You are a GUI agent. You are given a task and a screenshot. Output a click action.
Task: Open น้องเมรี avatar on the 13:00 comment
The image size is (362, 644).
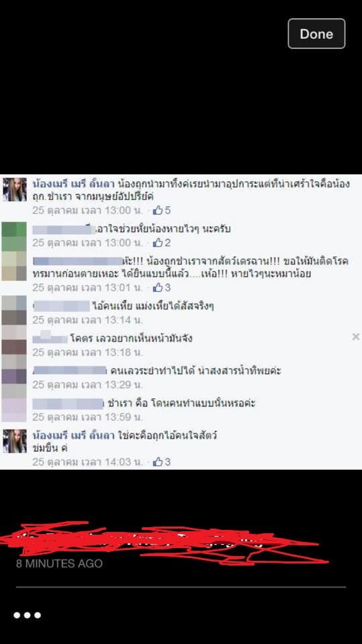[14, 189]
